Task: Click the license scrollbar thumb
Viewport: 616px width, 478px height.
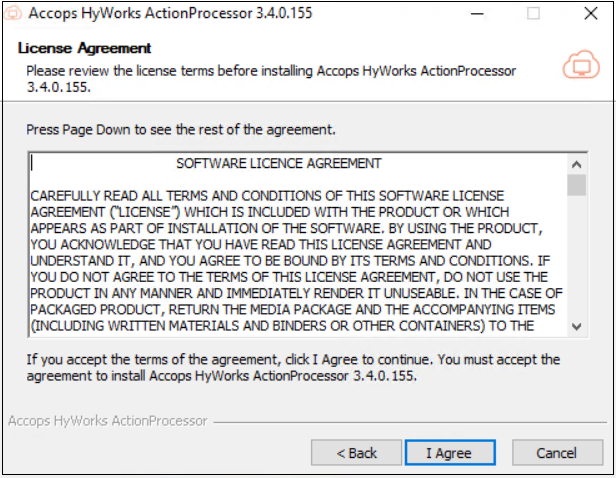Action: 576,186
